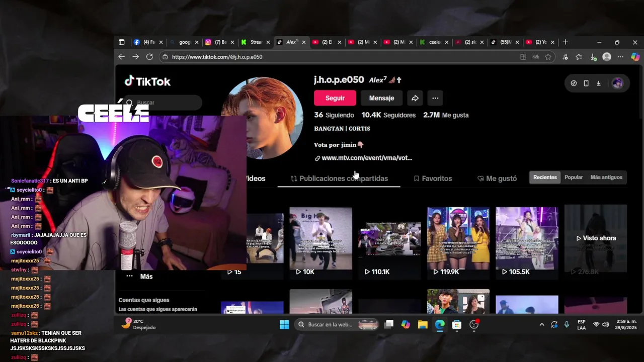Screen dimensions: 644x362
Task: Click the browser address bar URL
Action: [217, 57]
